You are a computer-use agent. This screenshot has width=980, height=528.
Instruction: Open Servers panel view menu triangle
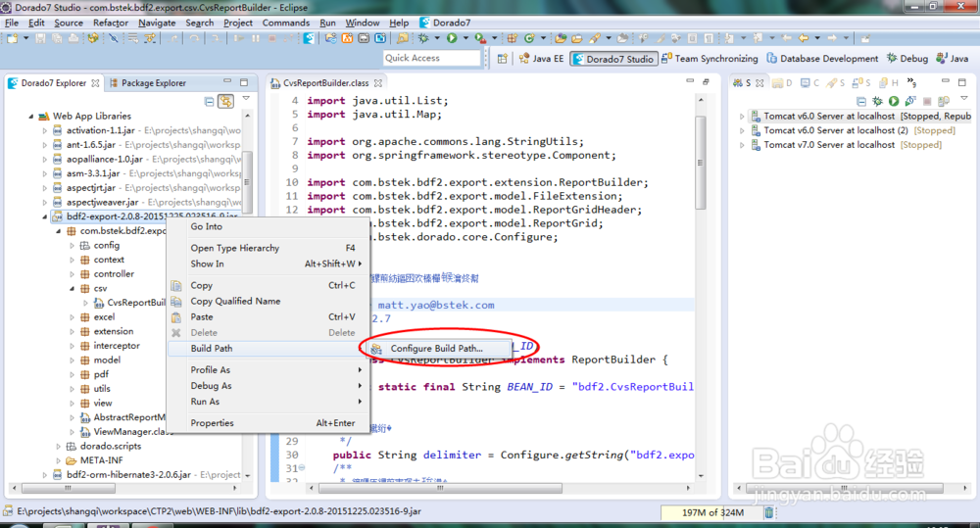tap(964, 99)
